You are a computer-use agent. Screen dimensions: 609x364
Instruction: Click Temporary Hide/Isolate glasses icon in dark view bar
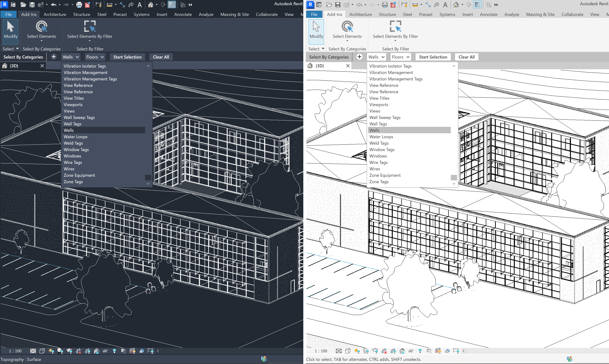[x=105, y=351]
